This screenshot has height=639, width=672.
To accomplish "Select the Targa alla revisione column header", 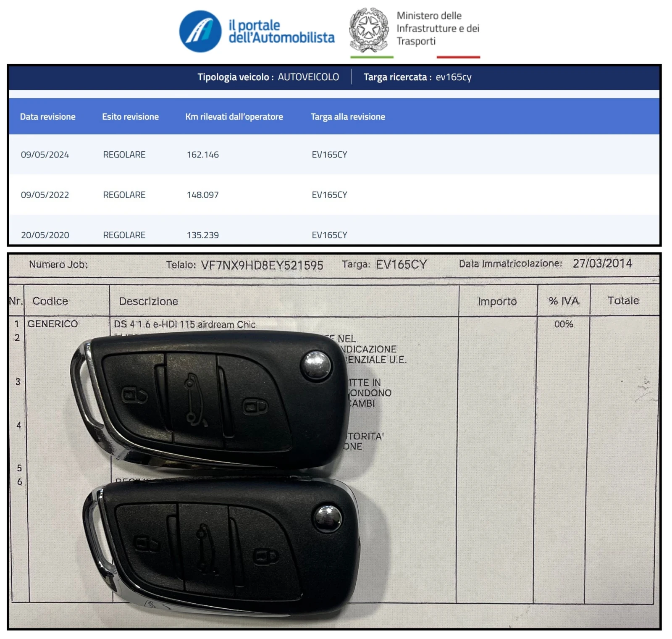I will point(348,117).
